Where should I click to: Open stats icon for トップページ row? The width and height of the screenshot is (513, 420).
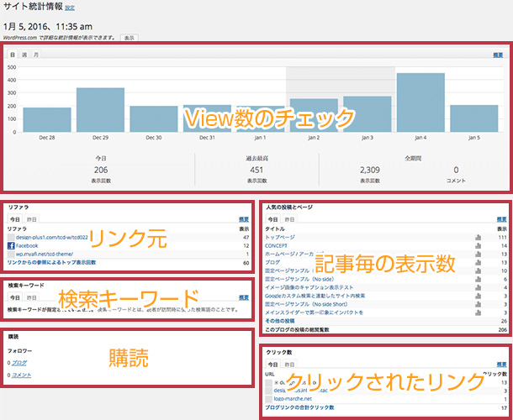click(479, 238)
